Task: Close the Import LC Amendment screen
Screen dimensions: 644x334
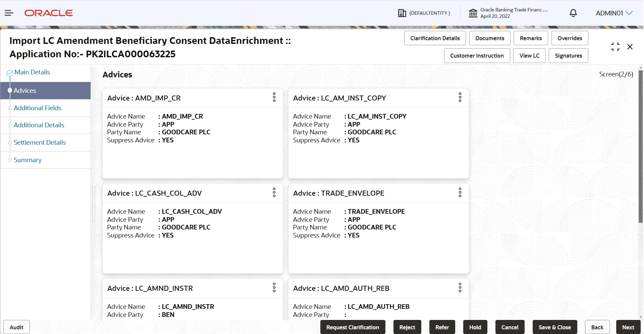Action: coord(630,47)
